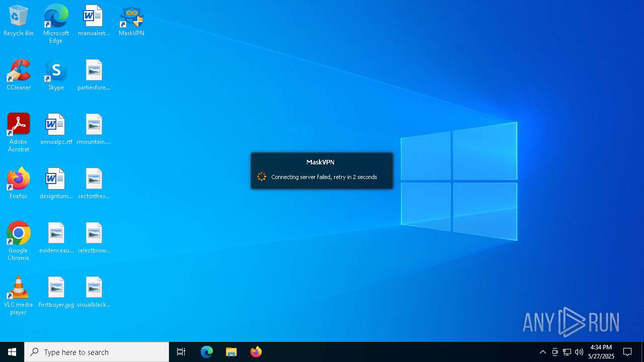This screenshot has width=644, height=362.
Task: Open the VLC media player shortcut
Action: coord(19,296)
